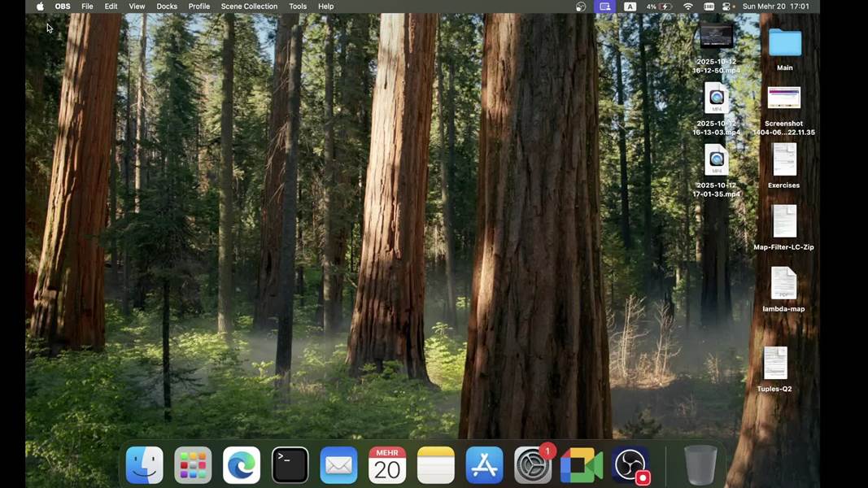The image size is (868, 488).
Task: Select the Tuples-Q2 document on desktop
Action: tap(774, 364)
